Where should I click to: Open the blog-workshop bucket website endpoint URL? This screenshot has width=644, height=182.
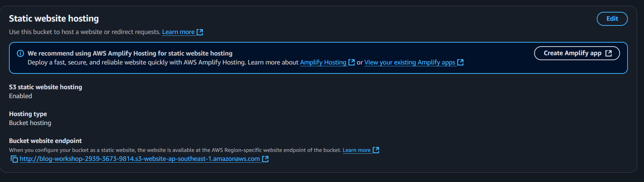coord(140,159)
